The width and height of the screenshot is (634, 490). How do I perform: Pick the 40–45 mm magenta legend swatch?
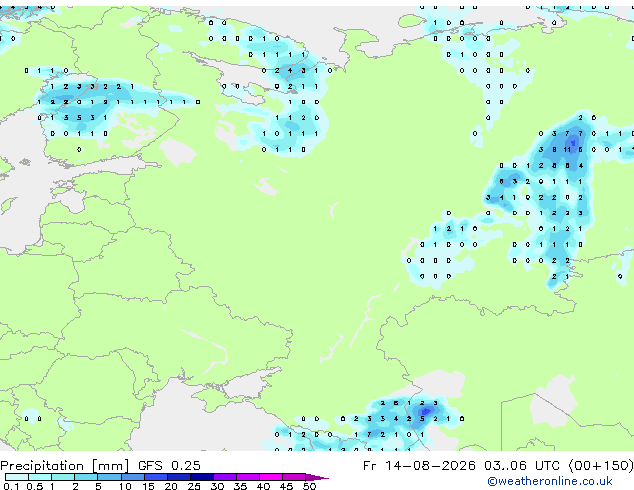271,477
